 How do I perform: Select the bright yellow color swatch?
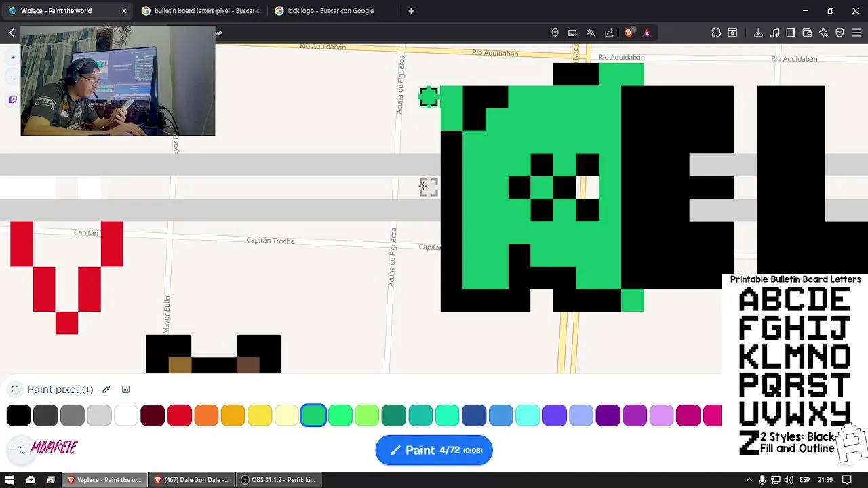point(260,415)
